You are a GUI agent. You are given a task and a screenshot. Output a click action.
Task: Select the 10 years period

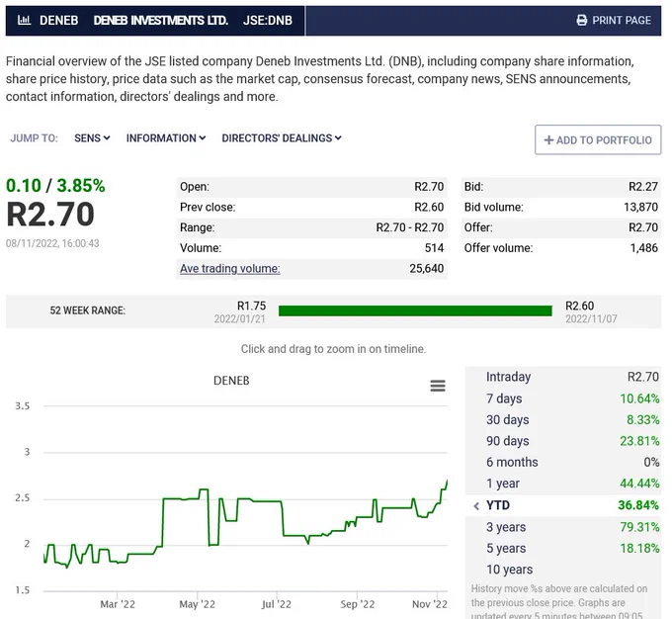(563, 570)
